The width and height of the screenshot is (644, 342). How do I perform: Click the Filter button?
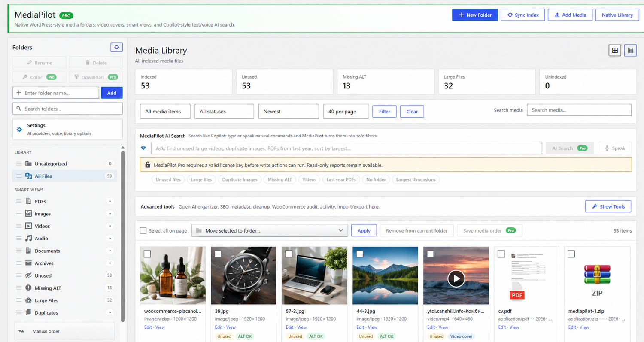pos(384,111)
